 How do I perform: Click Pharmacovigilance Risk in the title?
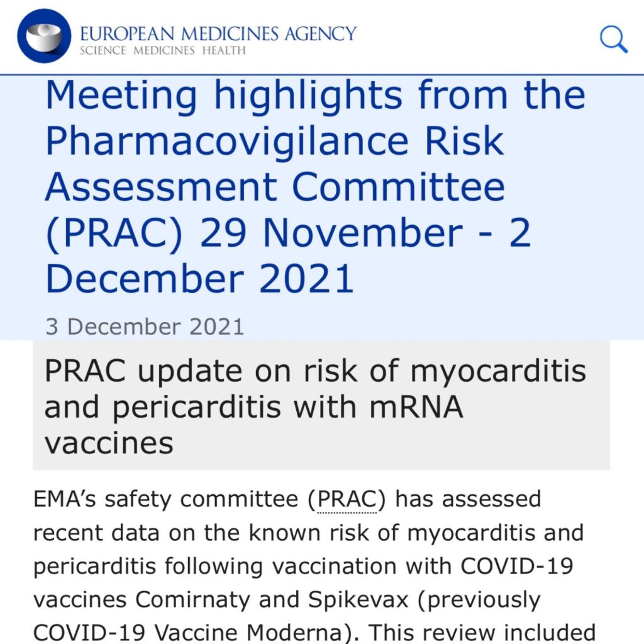coord(274,142)
